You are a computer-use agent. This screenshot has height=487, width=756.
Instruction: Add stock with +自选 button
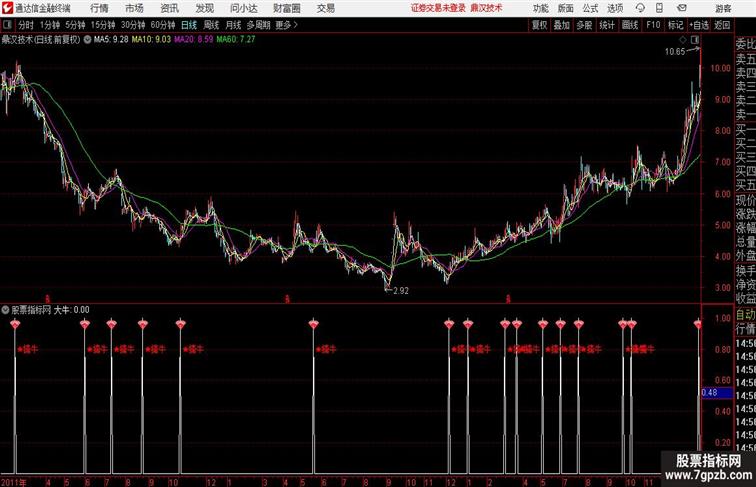click(699, 25)
